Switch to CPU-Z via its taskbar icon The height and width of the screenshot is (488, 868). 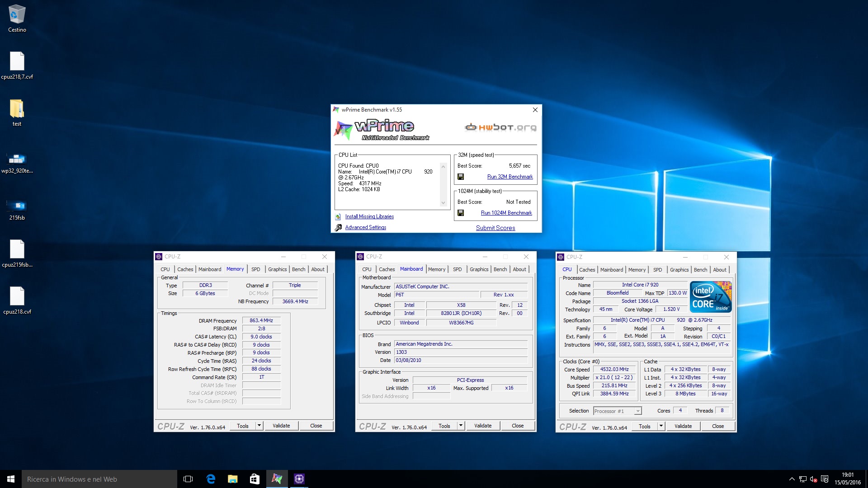pos(299,479)
